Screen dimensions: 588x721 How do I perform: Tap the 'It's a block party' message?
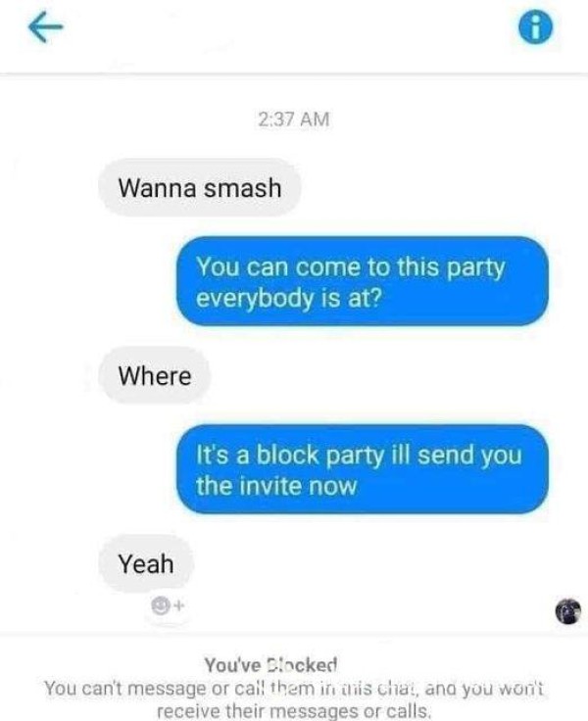click(x=363, y=469)
